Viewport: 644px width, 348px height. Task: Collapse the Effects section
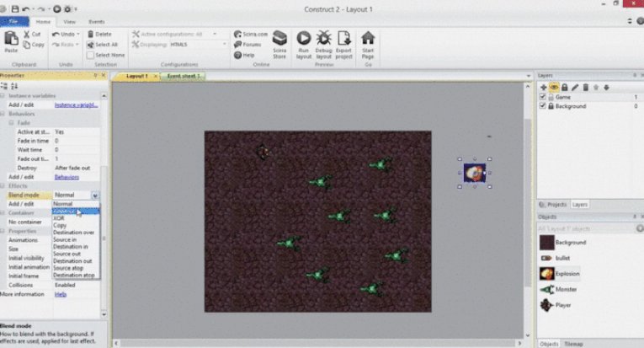(x=3, y=186)
